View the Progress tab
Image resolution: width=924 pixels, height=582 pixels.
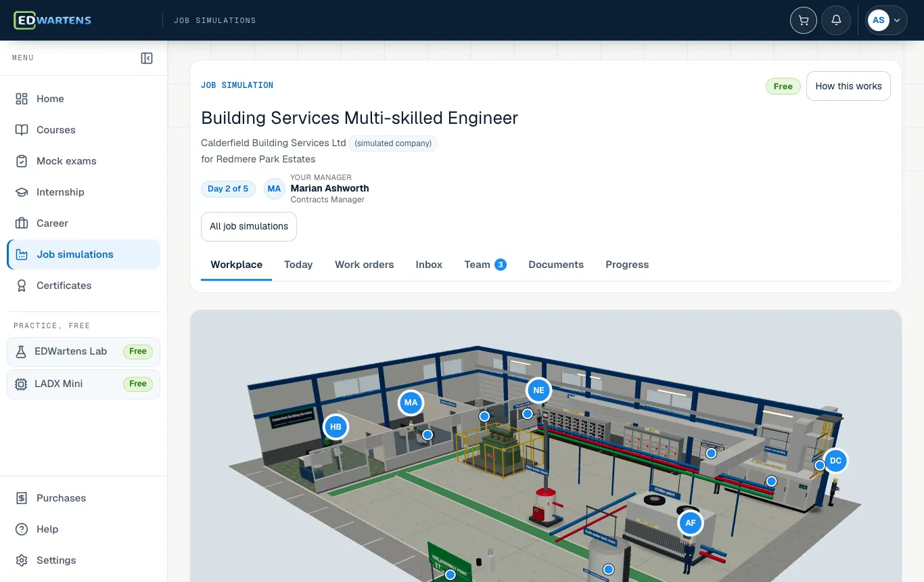627,265
